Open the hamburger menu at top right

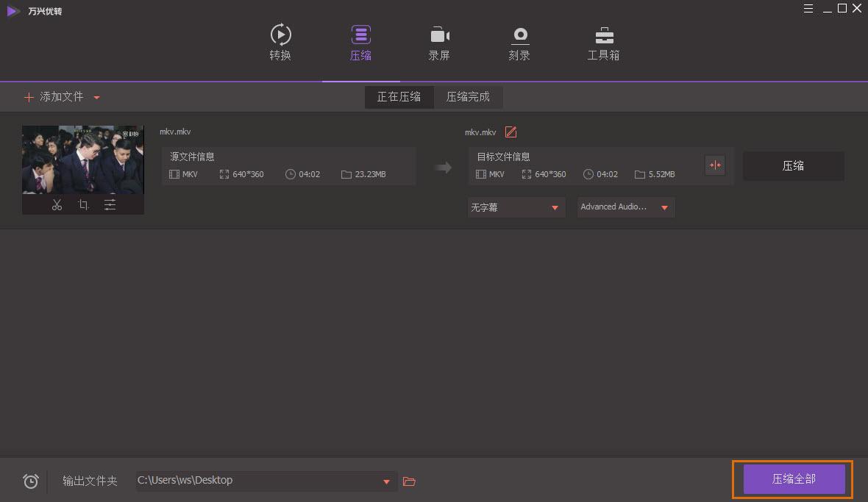click(808, 8)
